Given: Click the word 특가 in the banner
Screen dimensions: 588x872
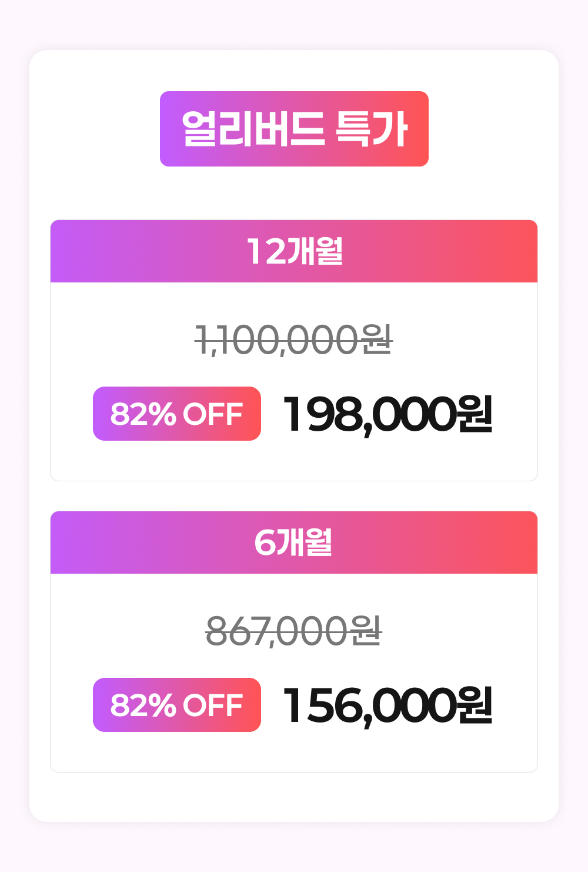Looking at the screenshot, I should point(372,129).
